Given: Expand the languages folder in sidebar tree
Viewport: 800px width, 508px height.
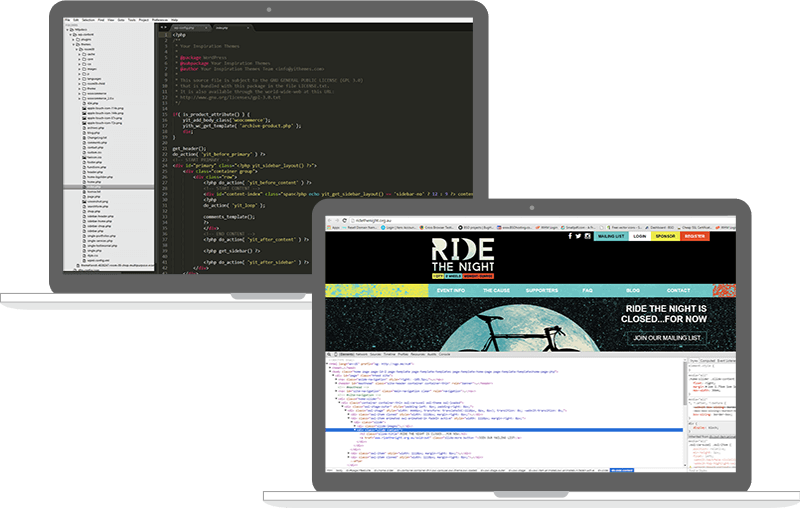Looking at the screenshot, I should pyautogui.click(x=79, y=79).
